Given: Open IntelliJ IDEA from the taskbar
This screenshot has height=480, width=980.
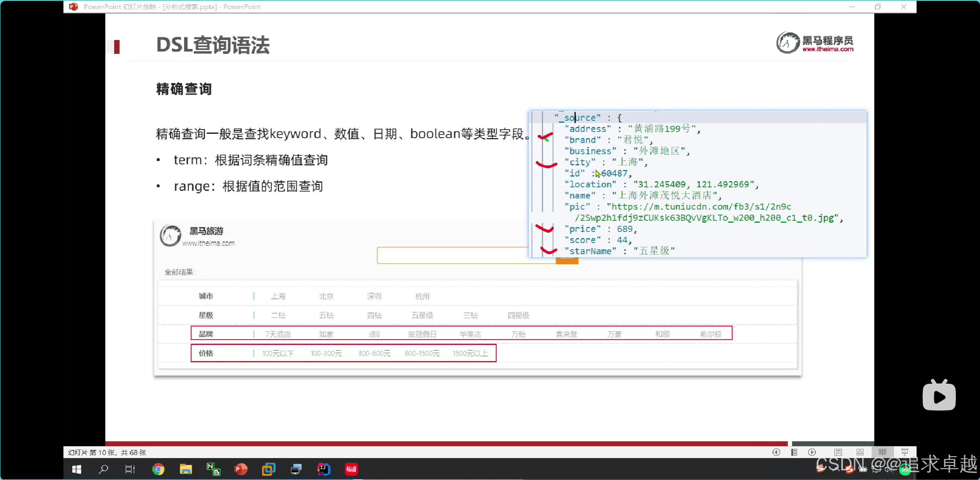Looking at the screenshot, I should [323, 469].
